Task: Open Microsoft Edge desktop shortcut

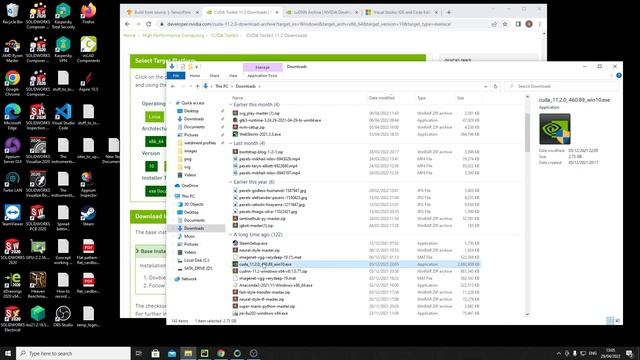Action: point(12,117)
